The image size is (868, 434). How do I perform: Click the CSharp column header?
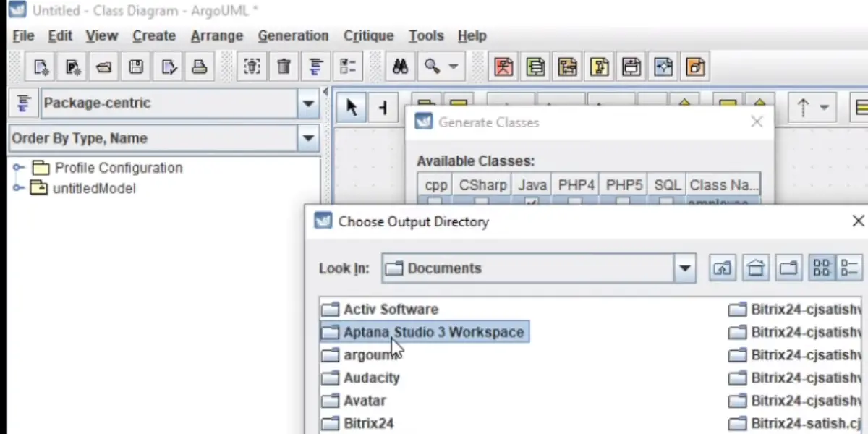pyautogui.click(x=482, y=185)
